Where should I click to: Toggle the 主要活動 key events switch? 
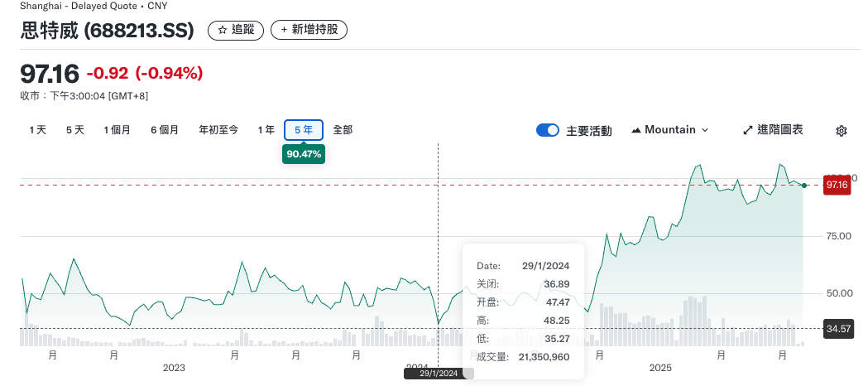[x=548, y=130]
